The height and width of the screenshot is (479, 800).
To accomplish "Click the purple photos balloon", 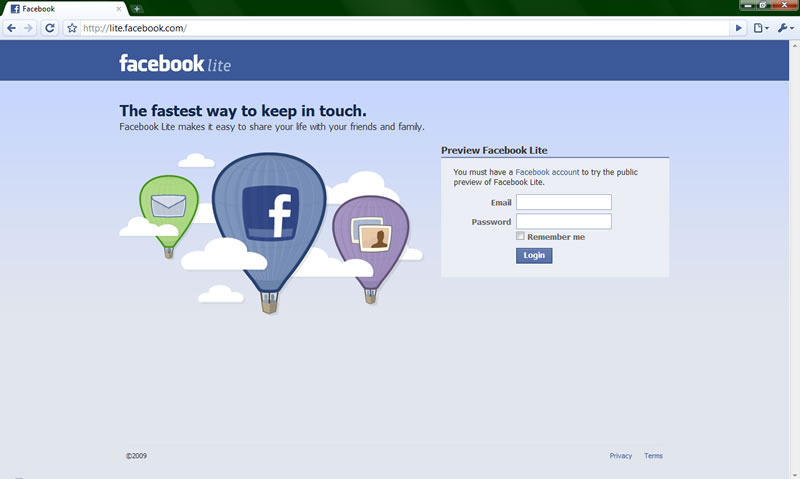I will pos(371,249).
